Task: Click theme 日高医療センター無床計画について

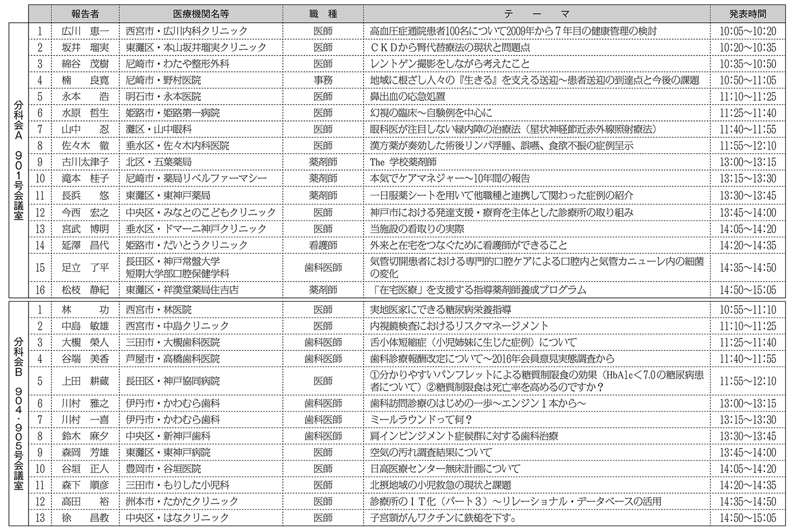Action: click(445, 469)
